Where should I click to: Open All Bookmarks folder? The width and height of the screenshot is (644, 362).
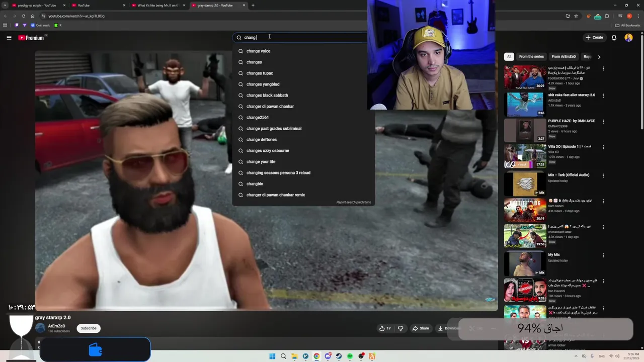tap(627, 25)
